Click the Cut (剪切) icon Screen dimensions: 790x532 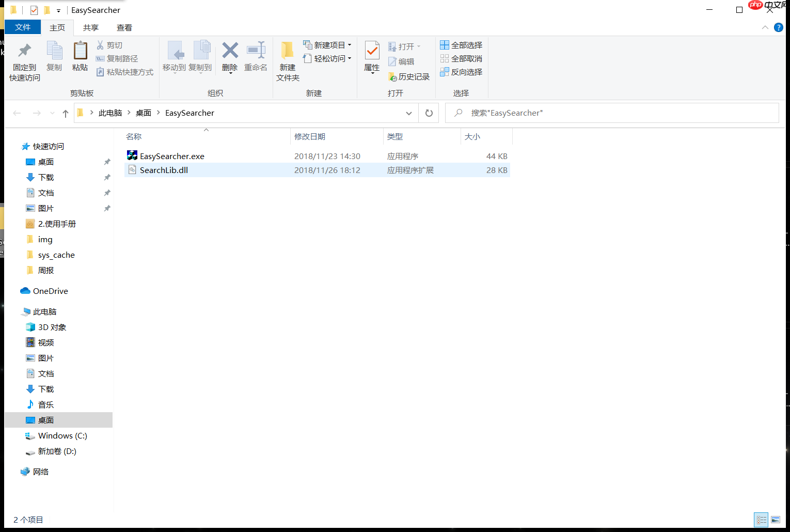pos(110,45)
